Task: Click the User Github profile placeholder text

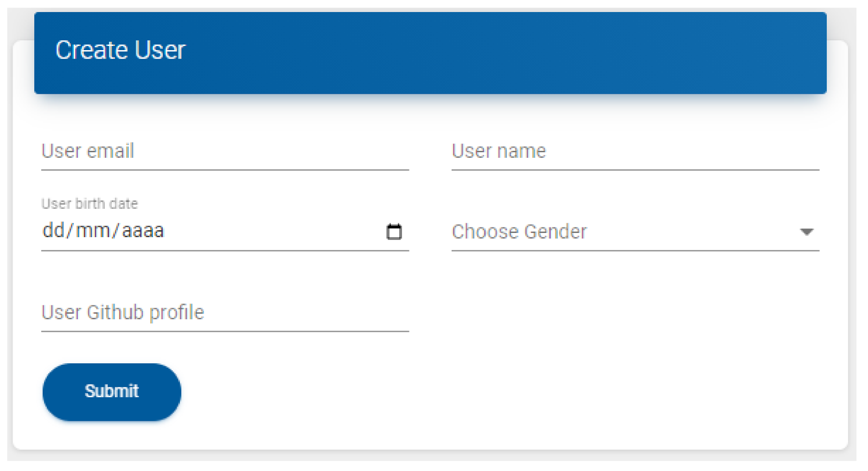Action: point(122,312)
